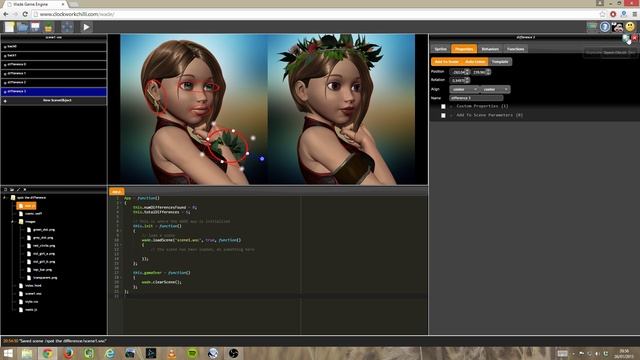Click the four-arrows fullscreen toolbar icon
Viewport: 640px width, 360px height.
tap(67, 27)
